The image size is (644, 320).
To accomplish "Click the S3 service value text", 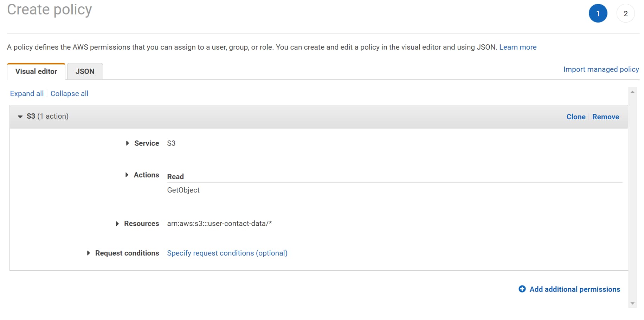I will pos(171,143).
